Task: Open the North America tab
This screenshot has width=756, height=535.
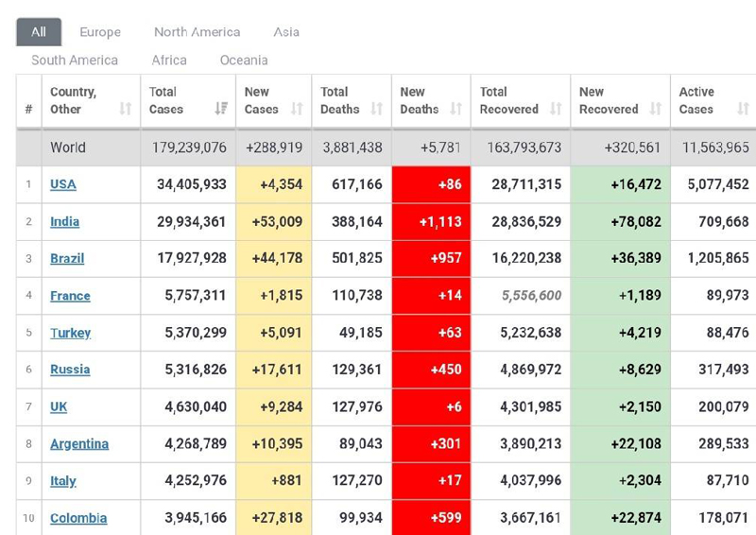Action: 197,32
